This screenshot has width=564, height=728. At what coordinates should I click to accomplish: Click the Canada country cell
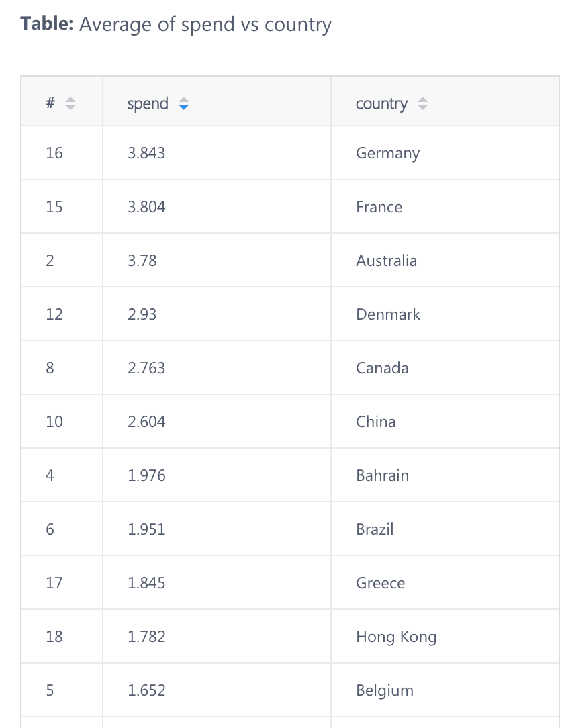(x=382, y=368)
